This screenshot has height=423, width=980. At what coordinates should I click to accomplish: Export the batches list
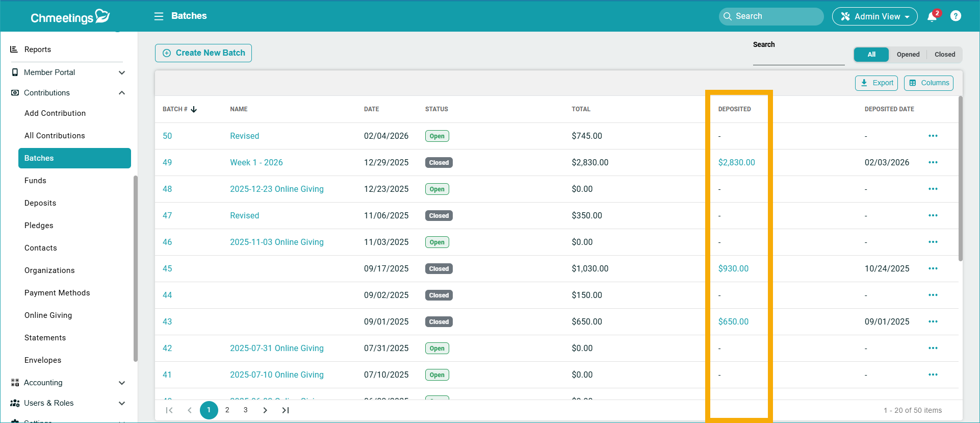tap(876, 83)
